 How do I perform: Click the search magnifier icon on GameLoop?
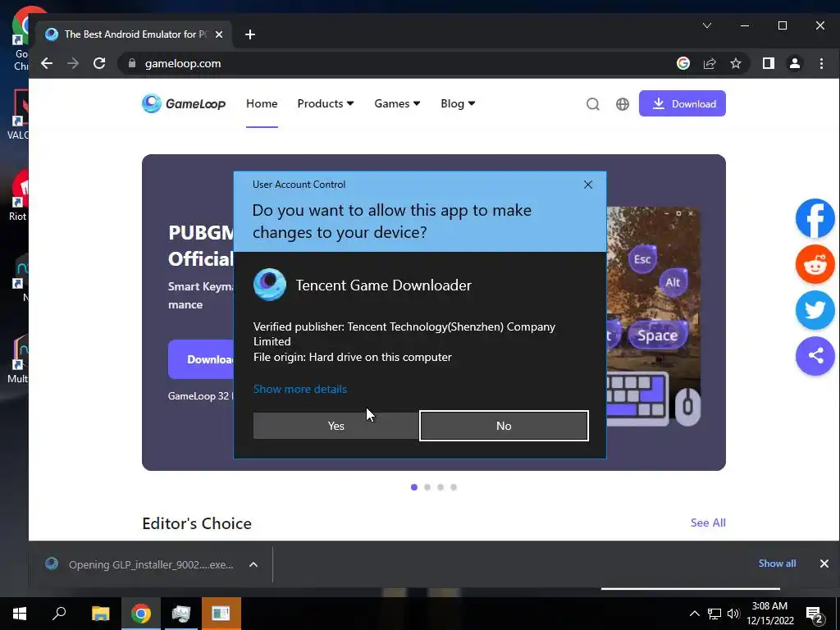click(x=592, y=104)
